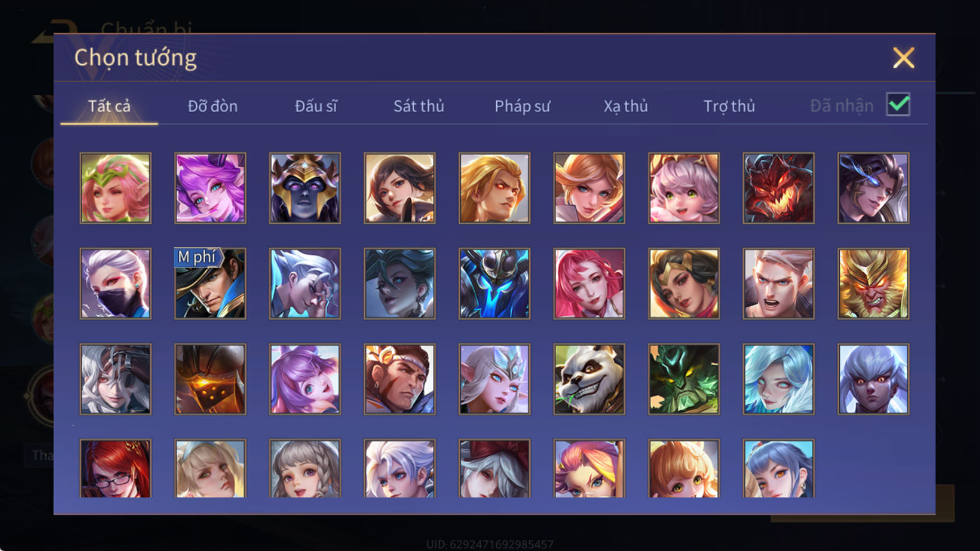
Task: Open the Đấu sĩ tab
Action: tap(316, 106)
